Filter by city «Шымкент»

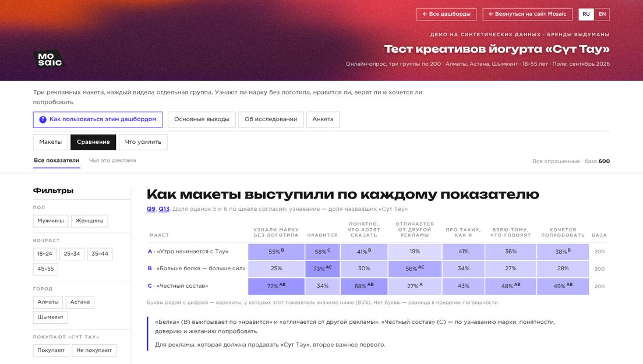(51, 317)
